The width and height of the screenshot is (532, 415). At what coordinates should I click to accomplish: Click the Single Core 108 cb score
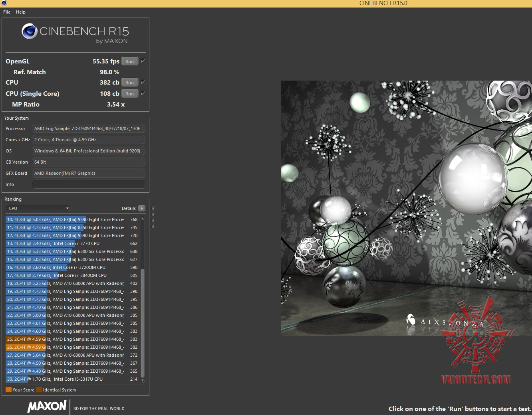[x=109, y=94]
